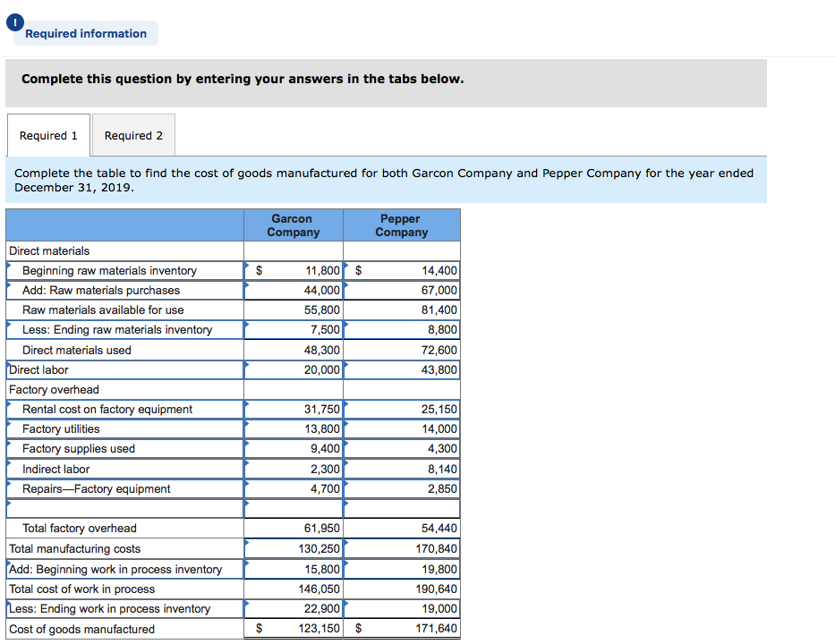Select Pepper beginning raw materials 14,400 field
835x644 pixels.
click(402, 270)
